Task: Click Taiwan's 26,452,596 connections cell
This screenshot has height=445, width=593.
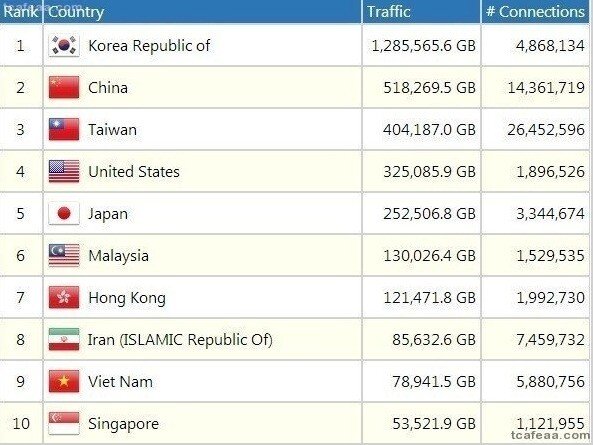Action: coord(535,129)
